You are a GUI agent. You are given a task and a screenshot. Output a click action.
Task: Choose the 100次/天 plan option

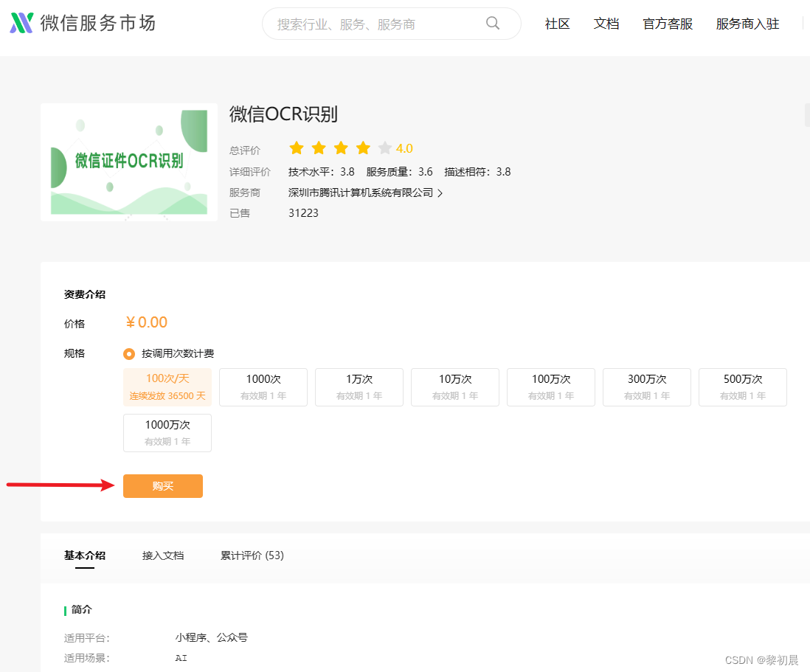[x=167, y=387]
